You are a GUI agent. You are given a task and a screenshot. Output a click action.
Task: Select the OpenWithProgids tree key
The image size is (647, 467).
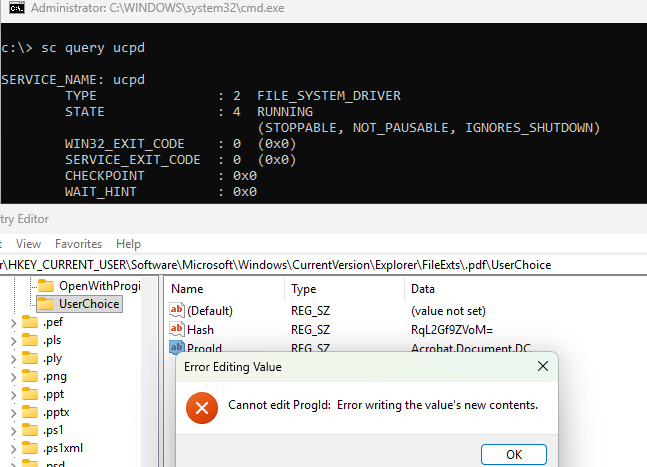click(99, 285)
